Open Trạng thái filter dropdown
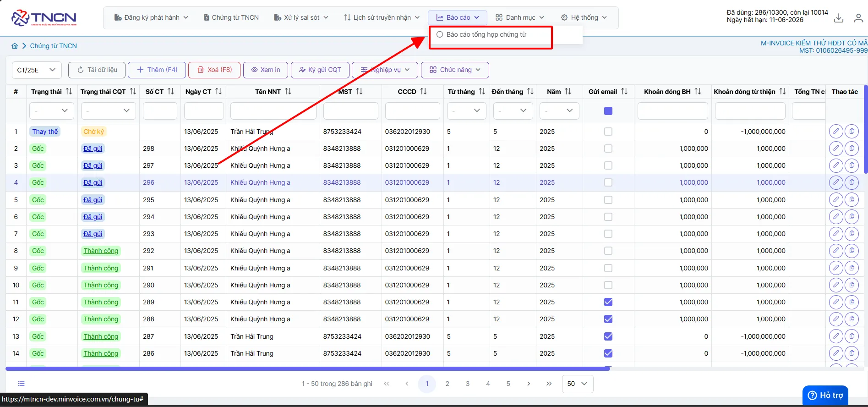868x407 pixels. (x=51, y=111)
